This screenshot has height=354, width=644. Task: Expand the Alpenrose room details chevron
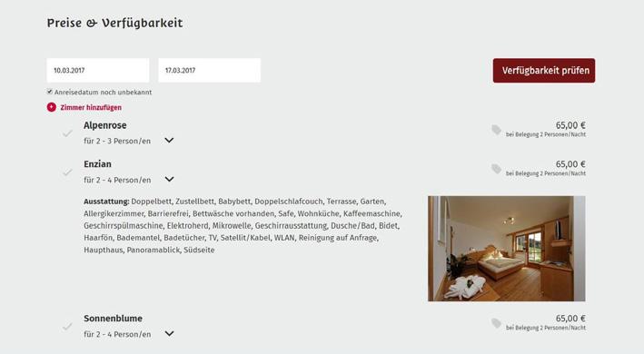coord(169,141)
